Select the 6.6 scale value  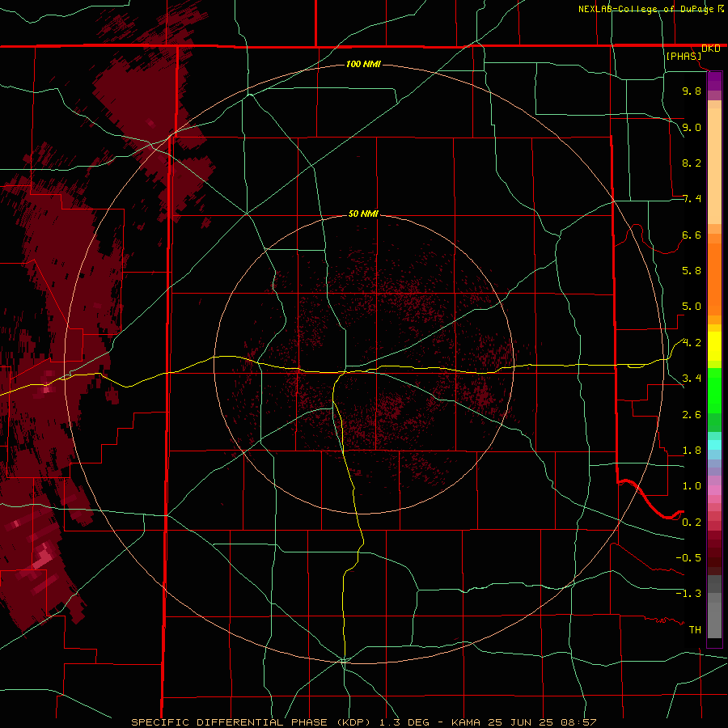[x=692, y=235]
